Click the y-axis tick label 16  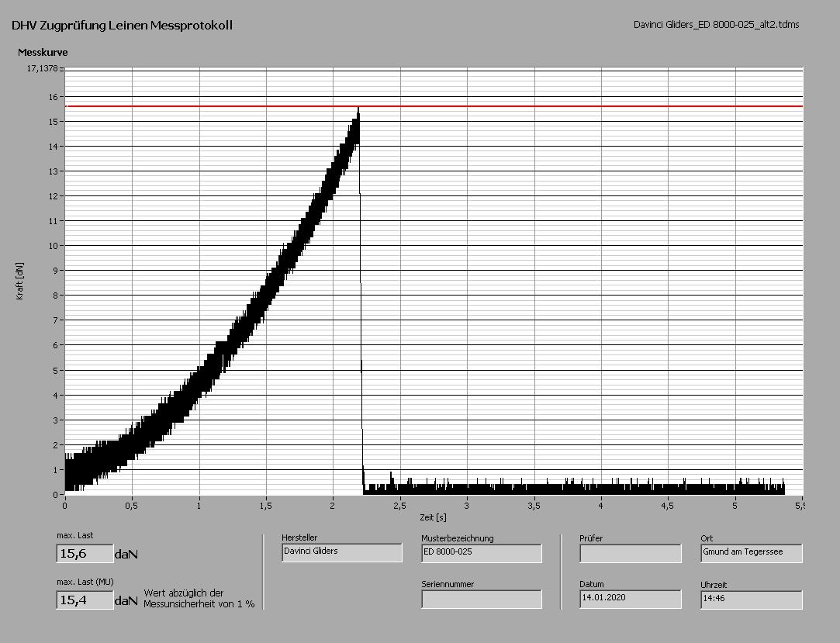pyautogui.click(x=53, y=97)
